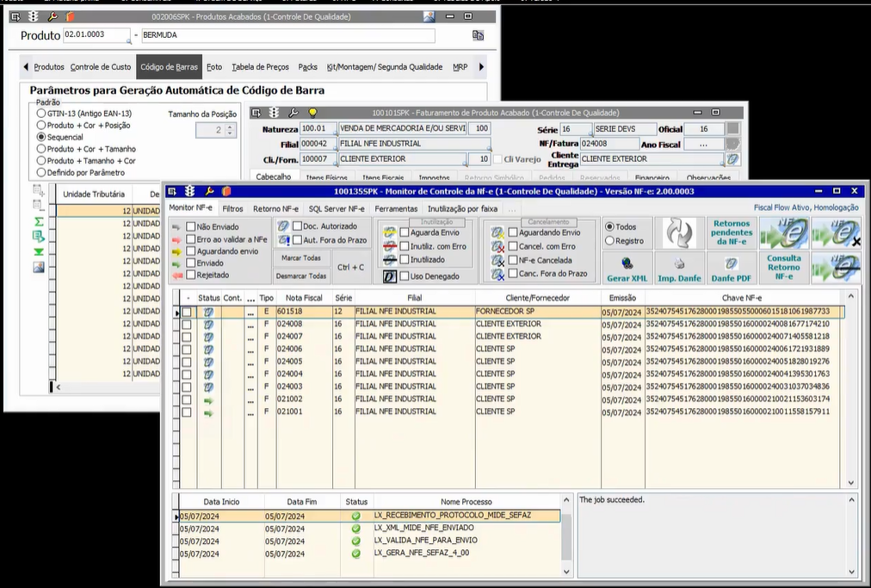Image resolution: width=871 pixels, height=588 pixels.
Task: Switch to the Retorno NF-e tab
Action: coord(275,208)
